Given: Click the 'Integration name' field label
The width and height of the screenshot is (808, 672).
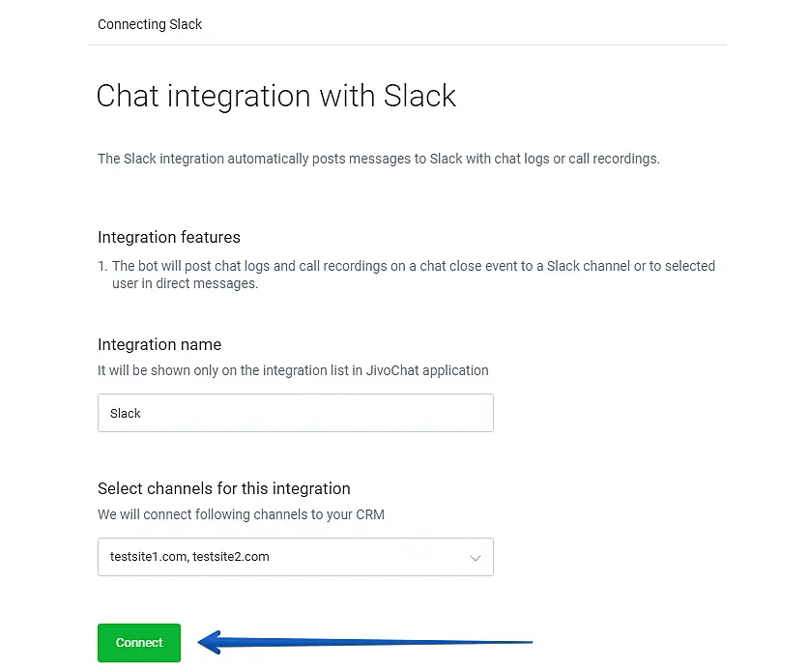Looking at the screenshot, I should [159, 344].
